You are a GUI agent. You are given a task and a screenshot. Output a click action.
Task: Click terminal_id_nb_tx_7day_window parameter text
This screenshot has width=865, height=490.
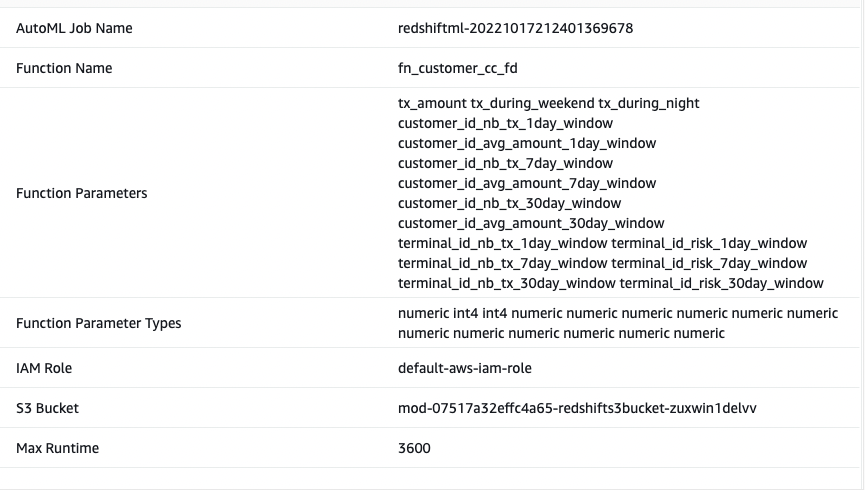click(503, 263)
